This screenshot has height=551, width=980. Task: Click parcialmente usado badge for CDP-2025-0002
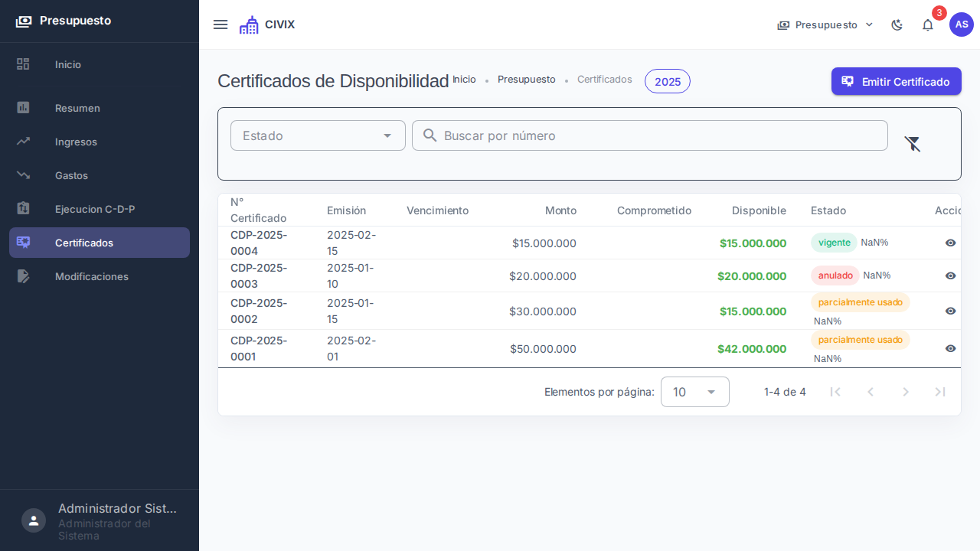point(861,302)
